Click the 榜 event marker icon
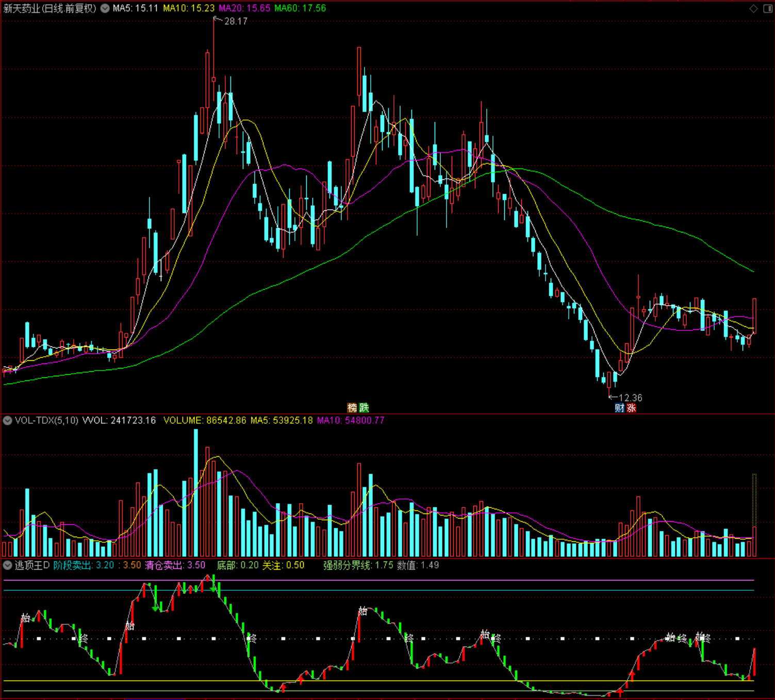 point(352,408)
